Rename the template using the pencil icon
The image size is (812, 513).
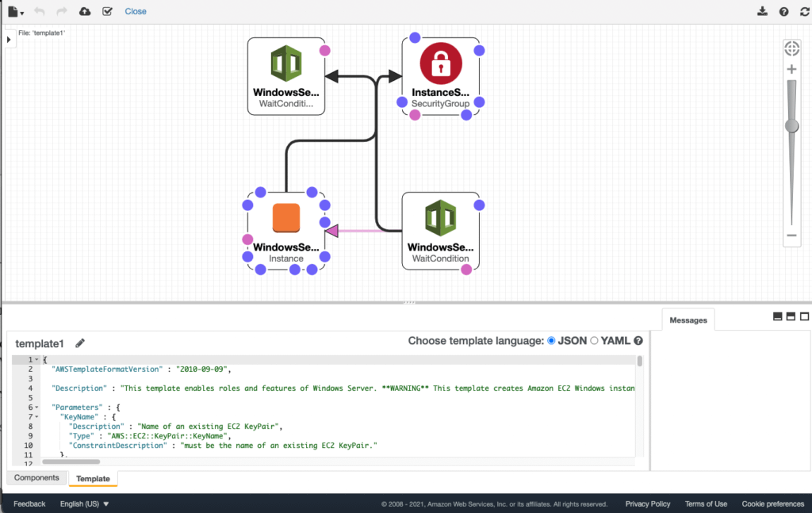tap(79, 343)
